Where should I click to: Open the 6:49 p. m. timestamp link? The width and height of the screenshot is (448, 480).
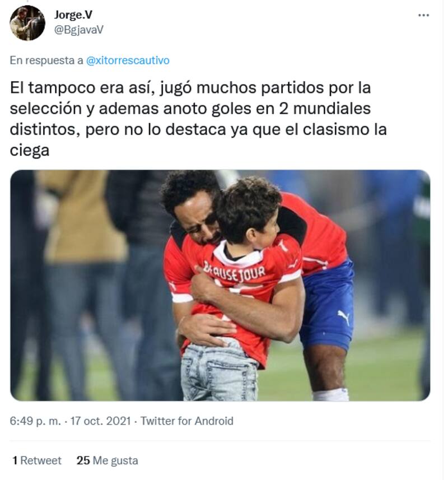(x=35, y=421)
